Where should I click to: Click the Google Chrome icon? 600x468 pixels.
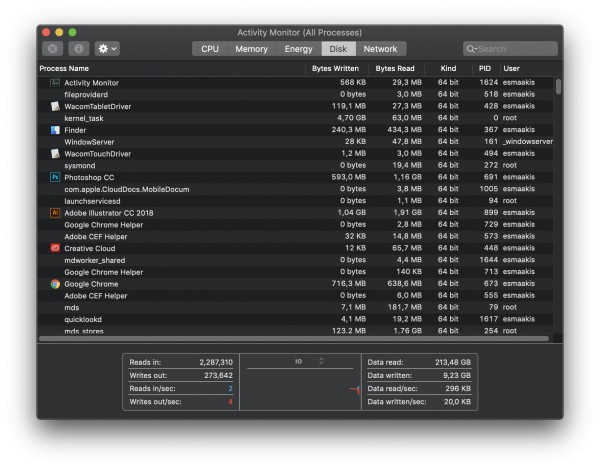tap(55, 284)
